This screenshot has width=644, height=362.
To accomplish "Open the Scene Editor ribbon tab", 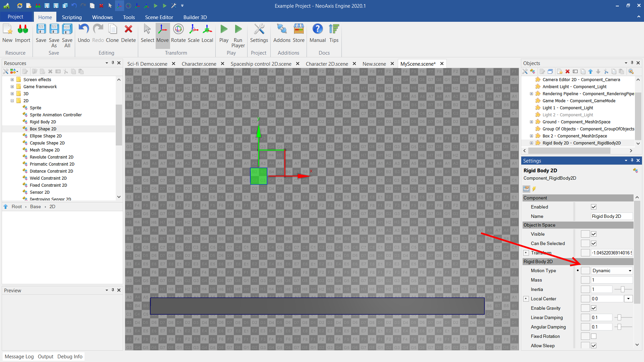I will click(x=159, y=17).
